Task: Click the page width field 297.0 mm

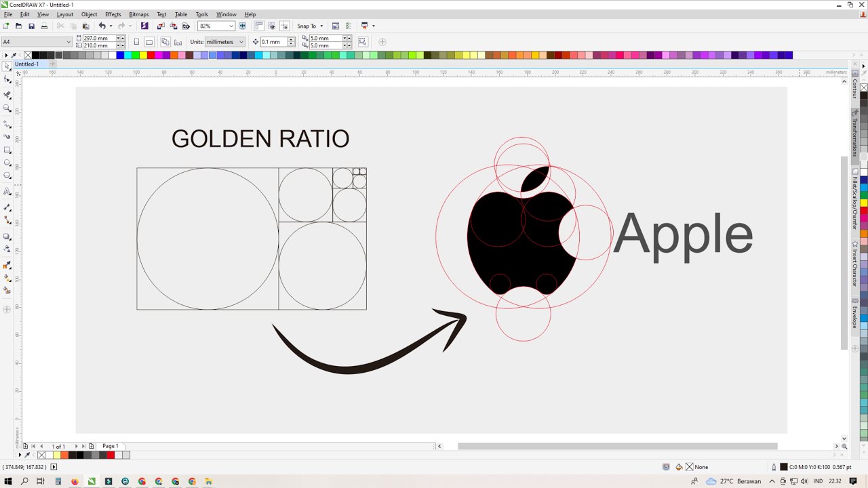Action: (x=98, y=38)
